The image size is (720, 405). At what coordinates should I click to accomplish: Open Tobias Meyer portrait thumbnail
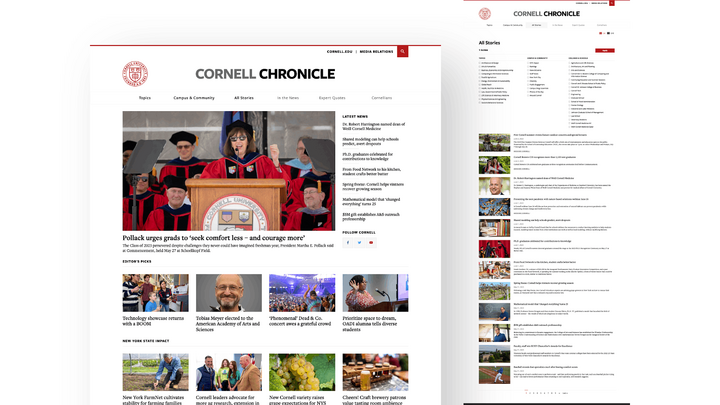click(229, 293)
